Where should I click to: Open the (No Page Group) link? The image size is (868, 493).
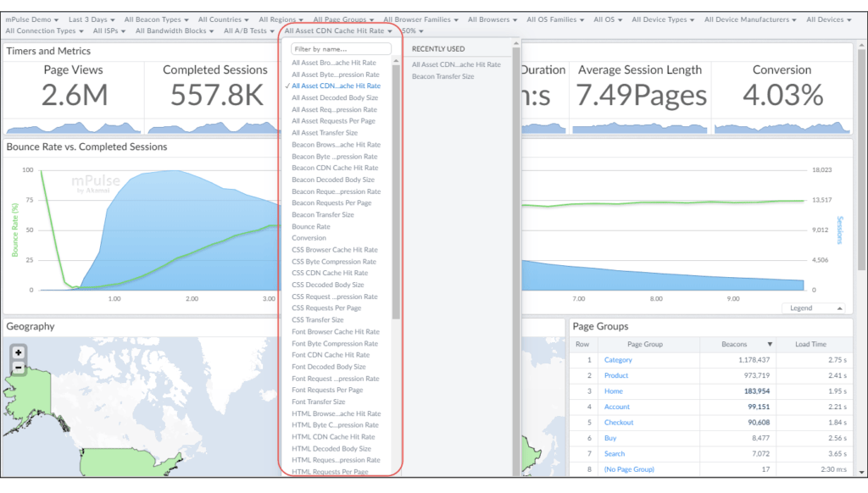629,469
